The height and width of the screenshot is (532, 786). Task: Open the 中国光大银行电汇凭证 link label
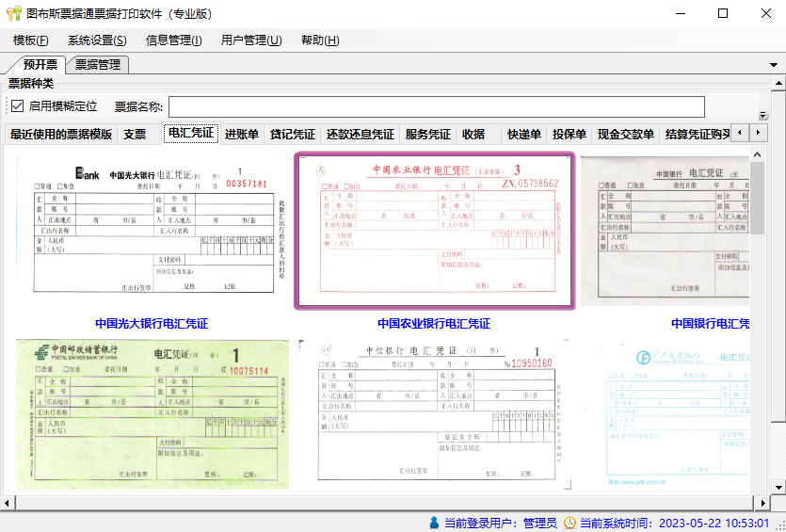tap(152, 323)
